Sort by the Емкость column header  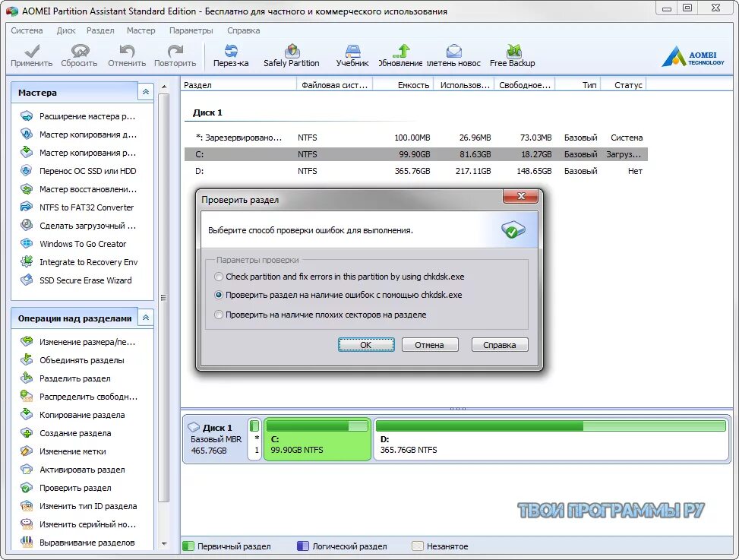coord(403,85)
